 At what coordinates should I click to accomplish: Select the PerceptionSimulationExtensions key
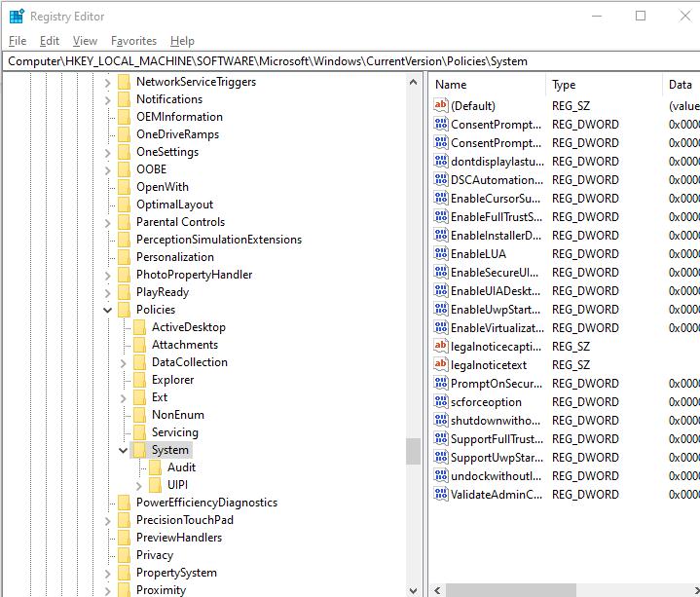click(x=219, y=240)
